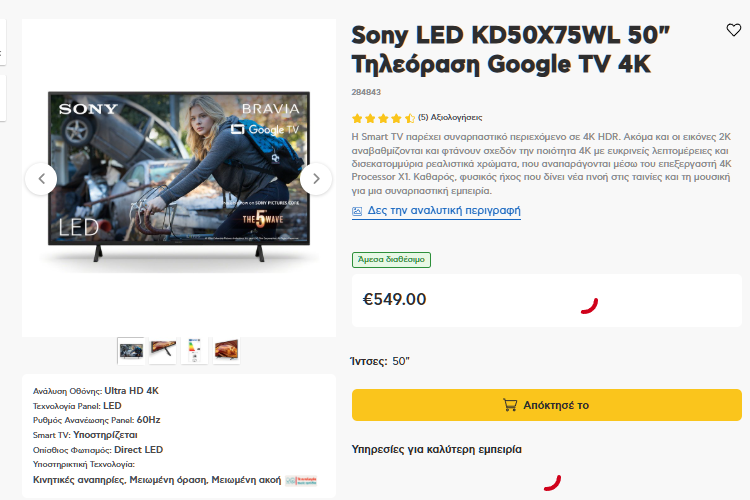Viewport: 750px width, 500px height.
Task: Select the 50" inches size option
Action: click(x=401, y=361)
